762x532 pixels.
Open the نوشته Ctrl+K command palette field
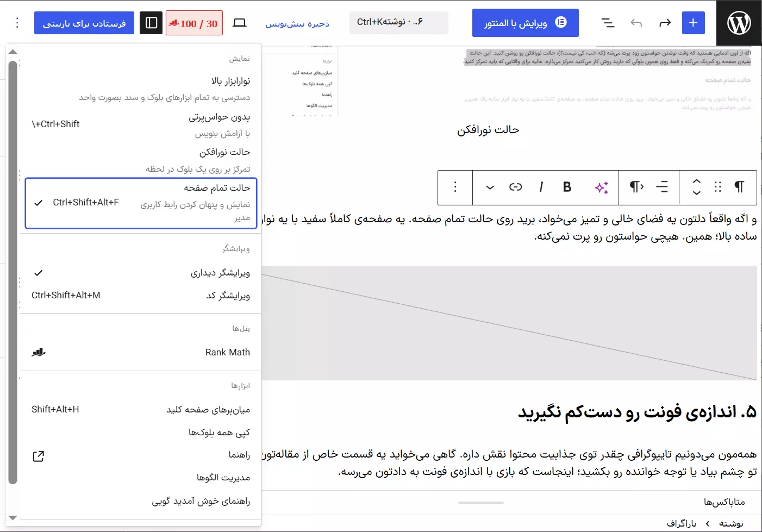click(399, 22)
